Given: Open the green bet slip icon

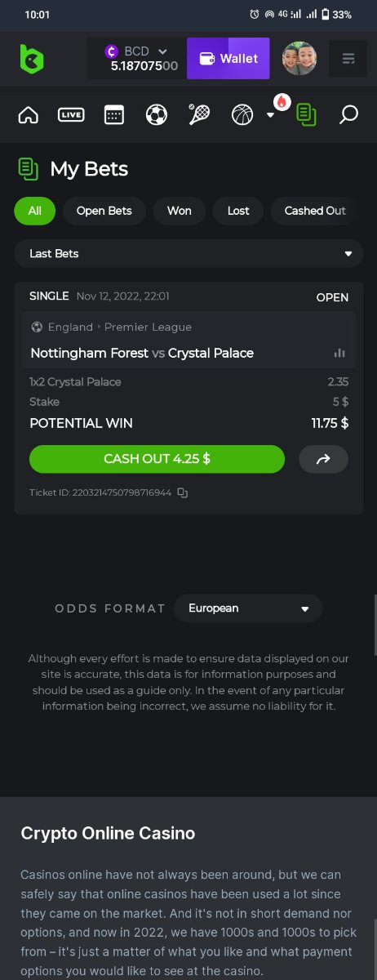Looking at the screenshot, I should click(x=306, y=114).
